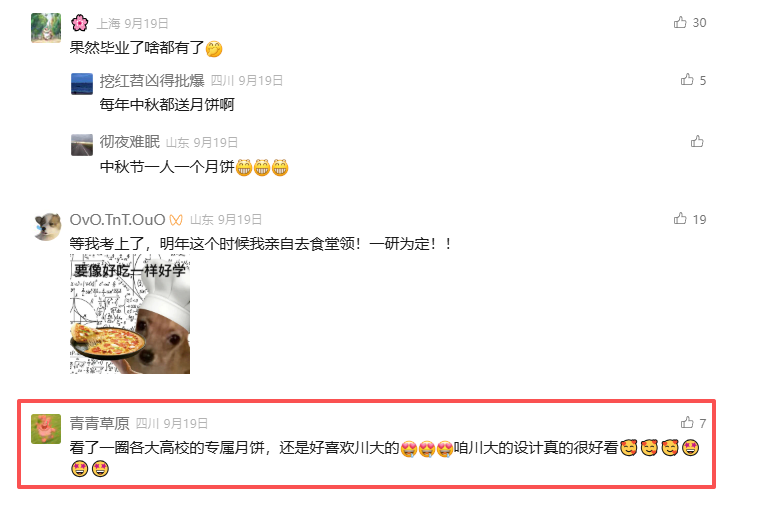Open username 青青草原 profile link

(x=99, y=423)
